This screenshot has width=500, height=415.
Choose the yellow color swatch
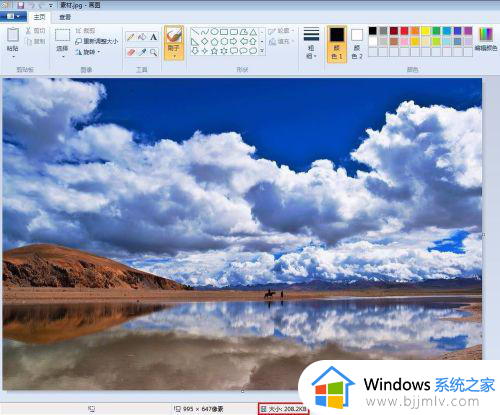426,31
